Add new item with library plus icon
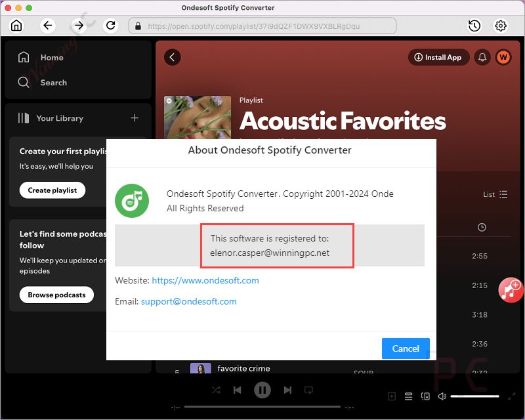Image resolution: width=525 pixels, height=420 pixels. (135, 118)
